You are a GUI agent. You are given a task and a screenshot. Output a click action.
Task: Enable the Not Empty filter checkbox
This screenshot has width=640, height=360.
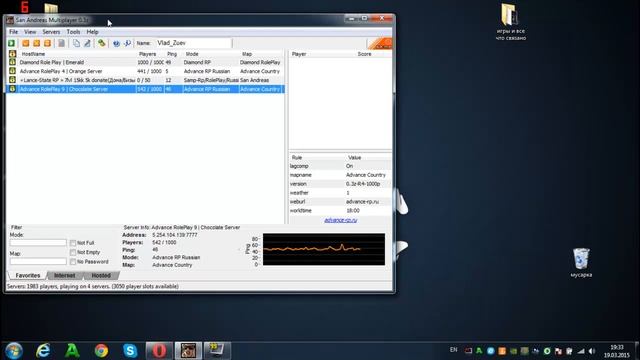(73, 252)
